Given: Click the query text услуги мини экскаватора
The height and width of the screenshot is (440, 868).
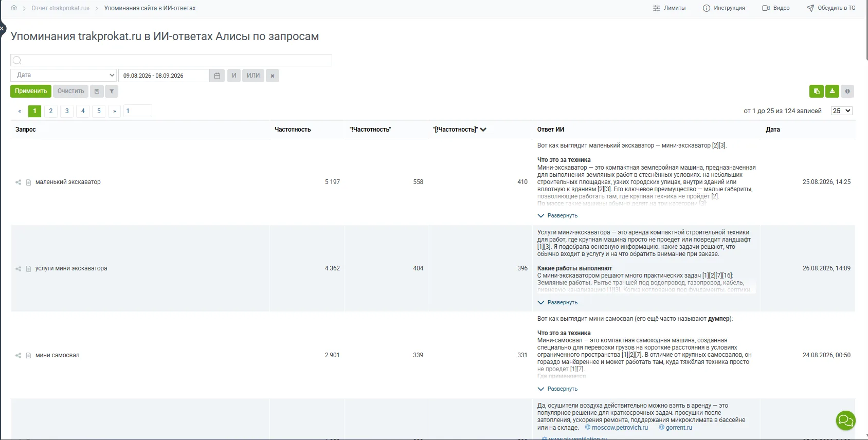Looking at the screenshot, I should pos(71,268).
